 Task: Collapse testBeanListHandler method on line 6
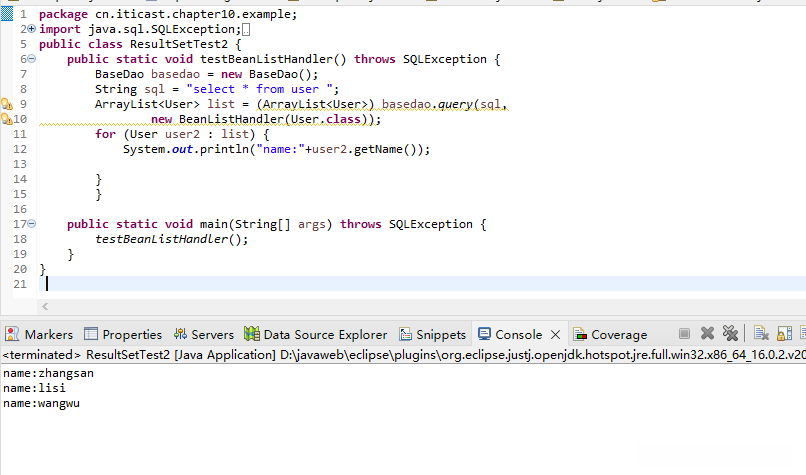click(x=32, y=59)
